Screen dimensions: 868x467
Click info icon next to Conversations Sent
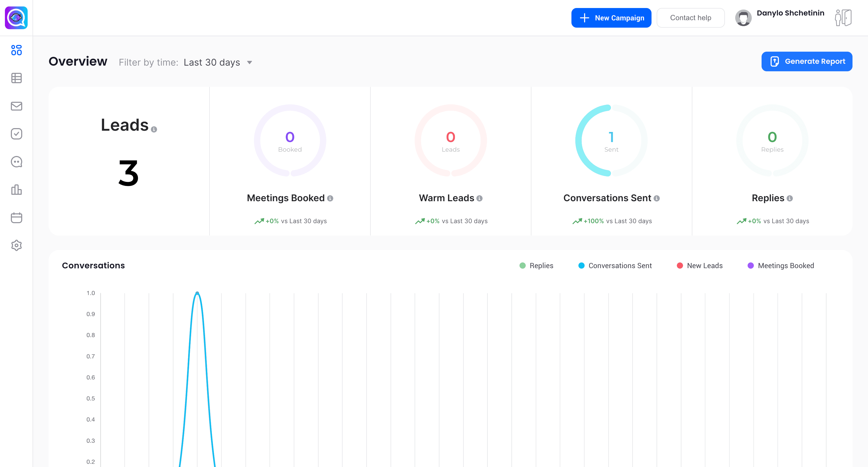(x=657, y=198)
